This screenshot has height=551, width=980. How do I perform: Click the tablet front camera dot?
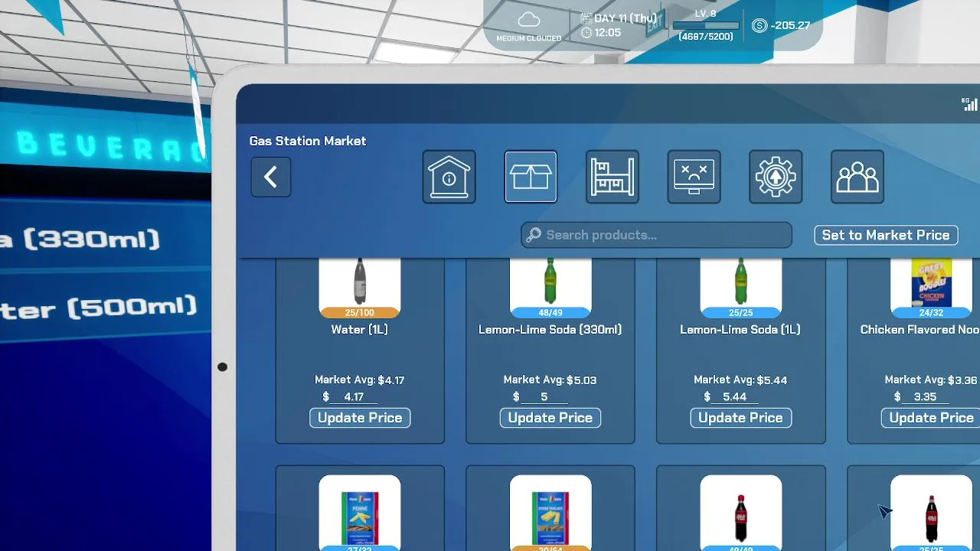click(x=222, y=367)
